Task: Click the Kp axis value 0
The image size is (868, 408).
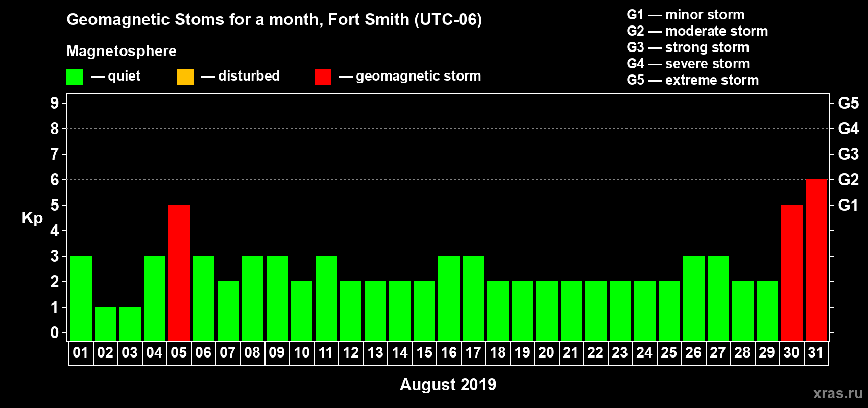Action: tap(55, 333)
